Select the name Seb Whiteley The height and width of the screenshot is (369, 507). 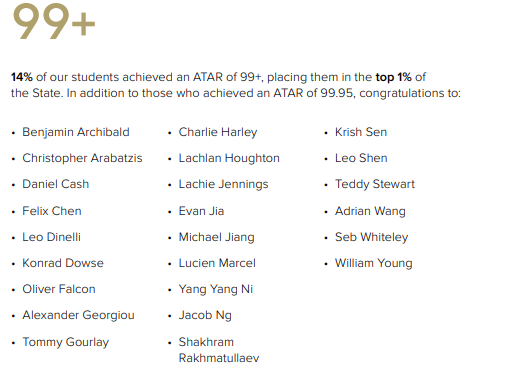(371, 237)
